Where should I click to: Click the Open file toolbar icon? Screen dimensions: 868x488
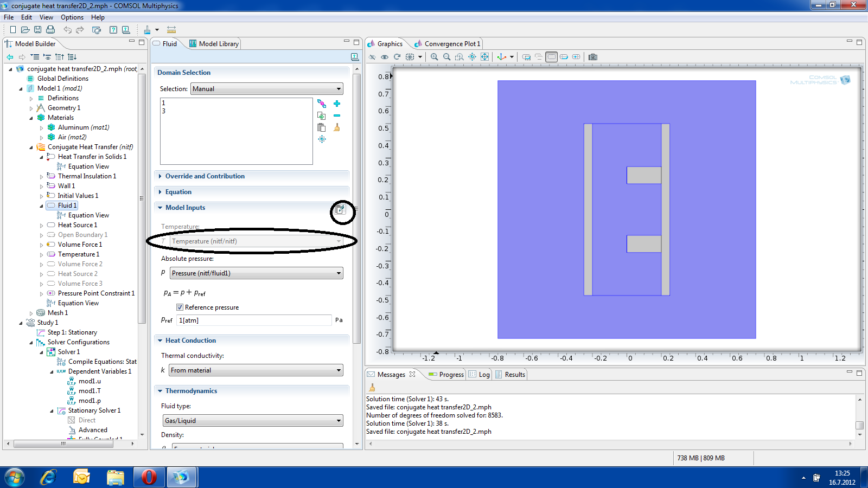[x=25, y=30]
